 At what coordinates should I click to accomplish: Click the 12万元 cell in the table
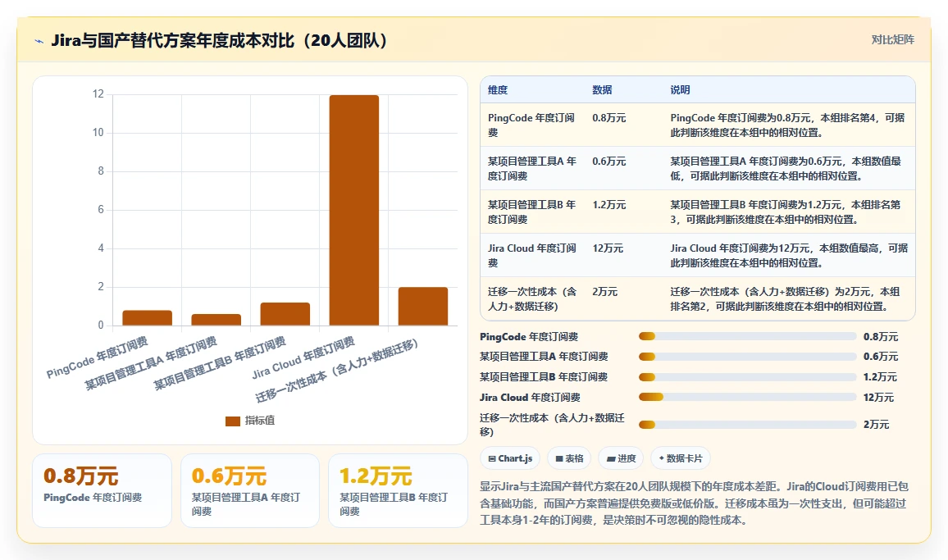tap(608, 248)
